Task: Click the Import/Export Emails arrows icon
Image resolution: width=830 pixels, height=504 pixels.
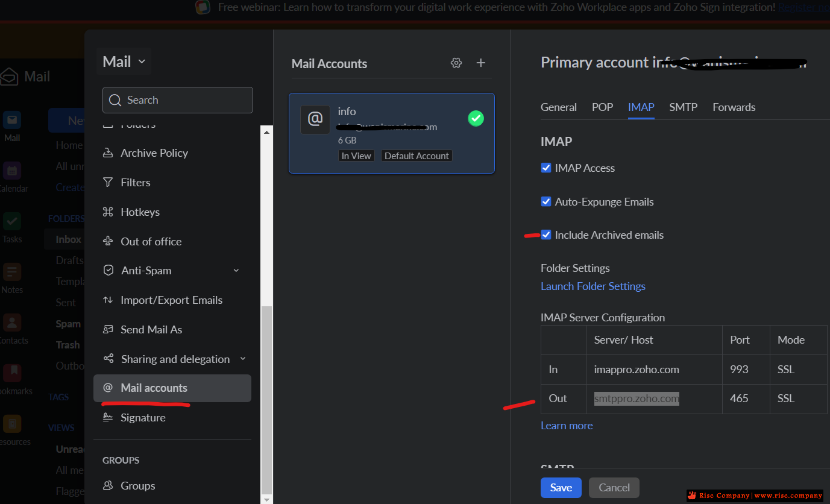Action: [x=108, y=300]
